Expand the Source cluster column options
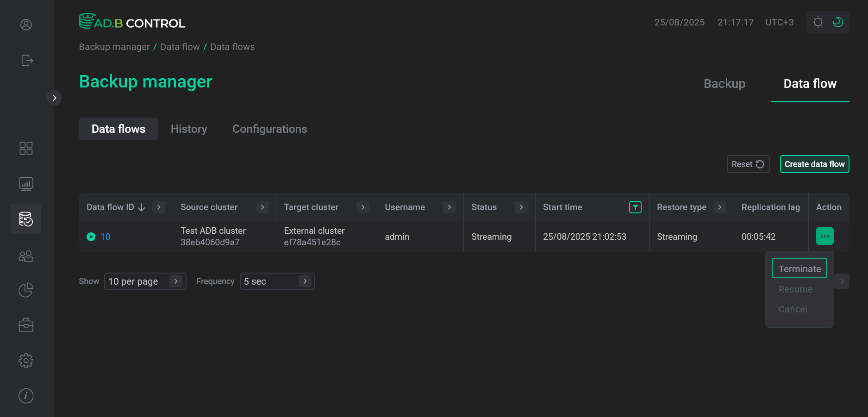 262,207
